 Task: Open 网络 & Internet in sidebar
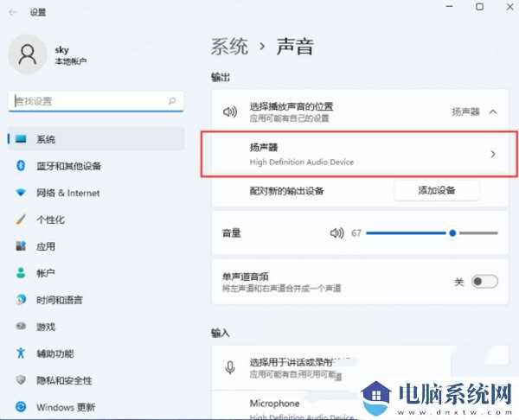click(96, 193)
